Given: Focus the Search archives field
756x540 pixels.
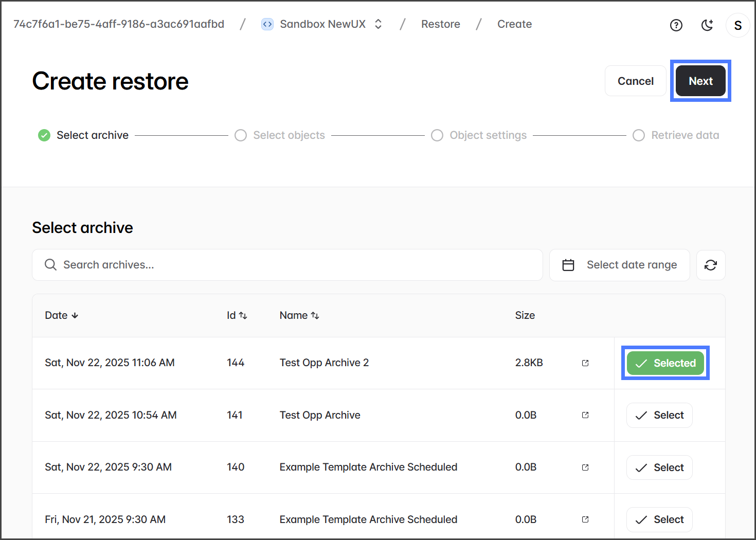Looking at the screenshot, I should point(287,265).
